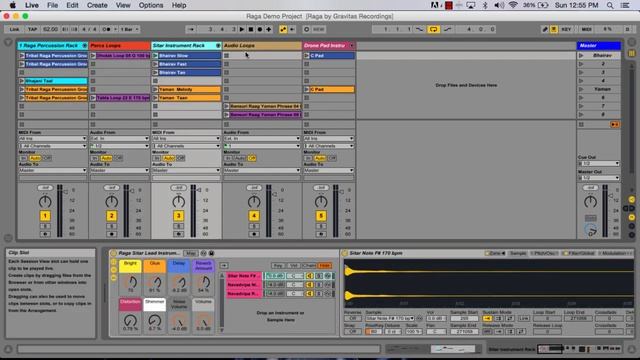
Task: Toggle Reverse Off button in sampler
Action: pos(352,318)
